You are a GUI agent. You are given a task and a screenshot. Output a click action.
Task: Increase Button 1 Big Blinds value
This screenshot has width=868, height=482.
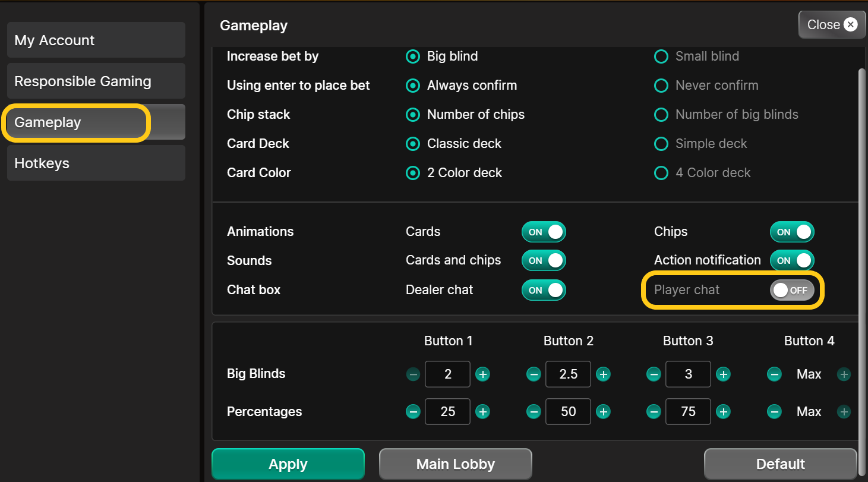pyautogui.click(x=482, y=374)
